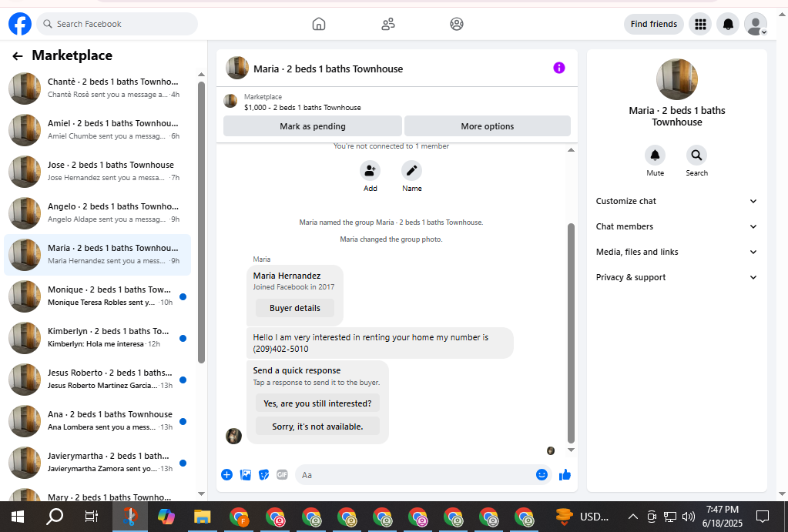Open the account profile avatar menu

pyautogui.click(x=756, y=24)
